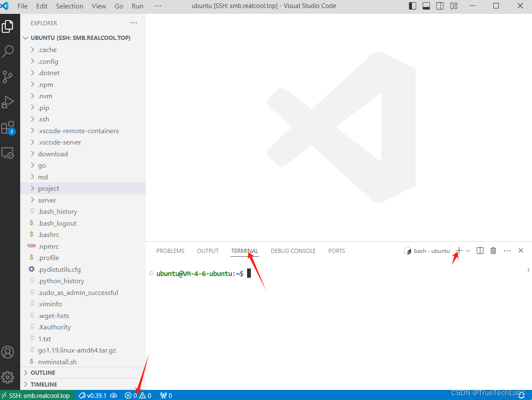Open the Remote Explorer view
The width and height of the screenshot is (532, 400).
click(8, 153)
